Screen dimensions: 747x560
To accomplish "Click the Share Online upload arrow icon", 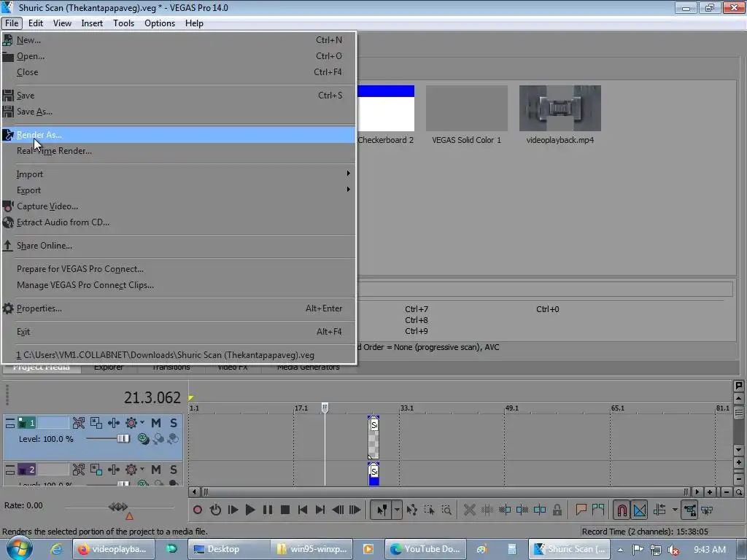I will click(x=7, y=246).
